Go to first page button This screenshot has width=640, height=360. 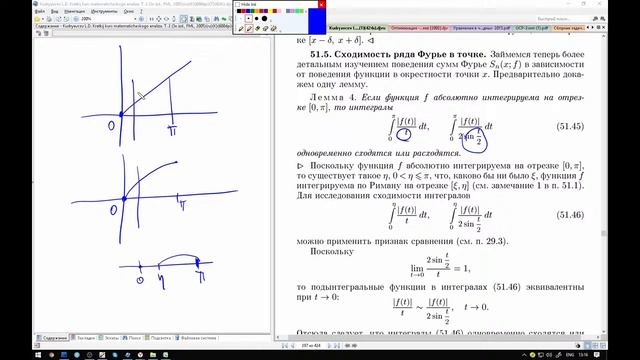pos(285,346)
